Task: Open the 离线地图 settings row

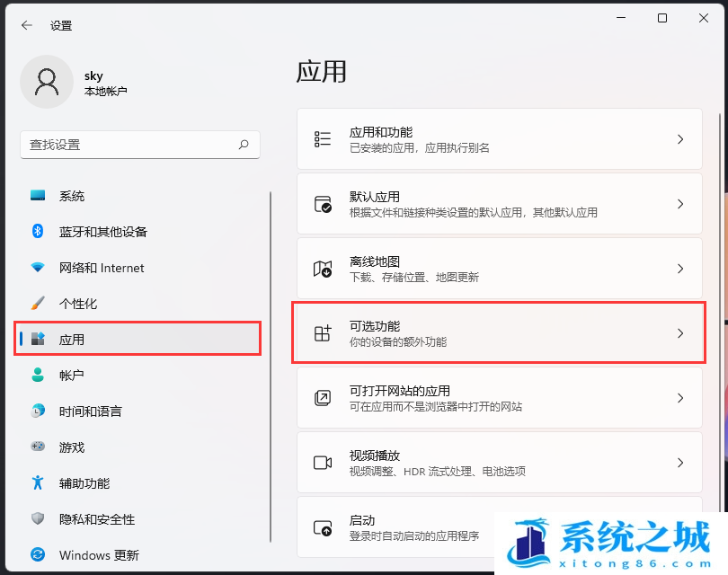Action: [499, 269]
